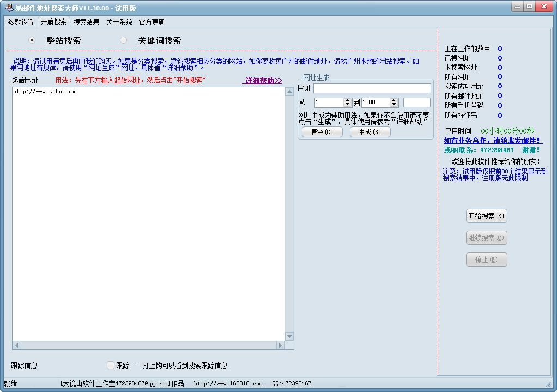Viewport: 557px width, 392px height.
Task: Click the 所有特征串 counter label
Action: (461, 115)
